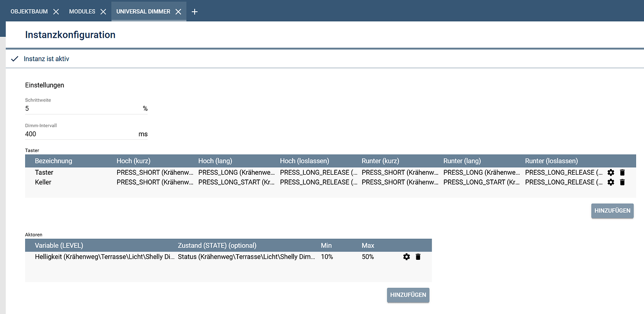Viewport: 644px width, 314px height.
Task: Click HINZUFÜGEN below the Aktoren table
Action: tap(408, 295)
